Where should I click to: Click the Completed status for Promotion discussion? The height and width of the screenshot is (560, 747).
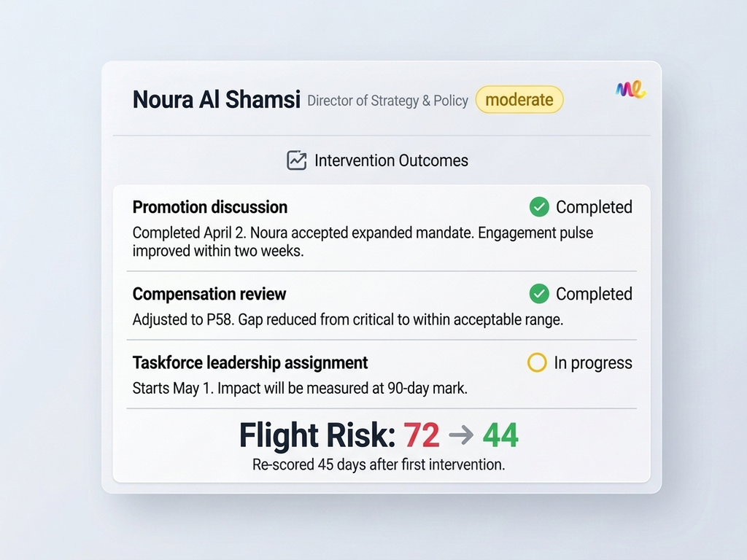594,207
